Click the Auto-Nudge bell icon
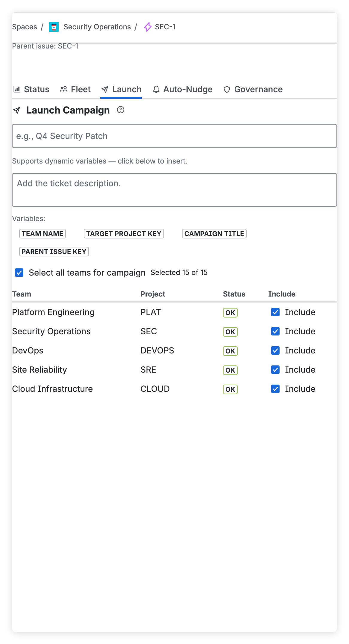The width and height of the screenshot is (349, 644). point(156,89)
